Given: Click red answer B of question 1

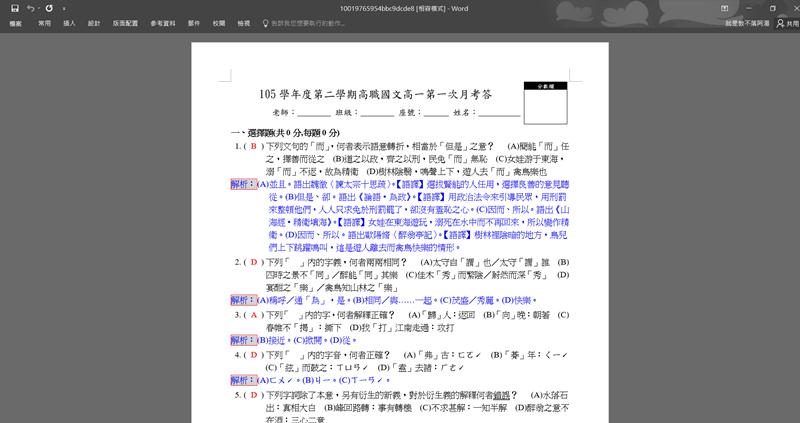Looking at the screenshot, I should 254,146.
